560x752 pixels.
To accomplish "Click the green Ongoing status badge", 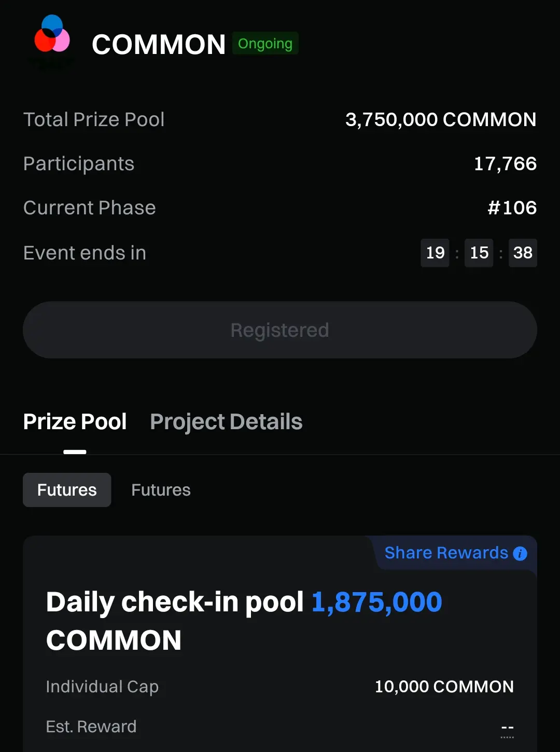I will (265, 44).
